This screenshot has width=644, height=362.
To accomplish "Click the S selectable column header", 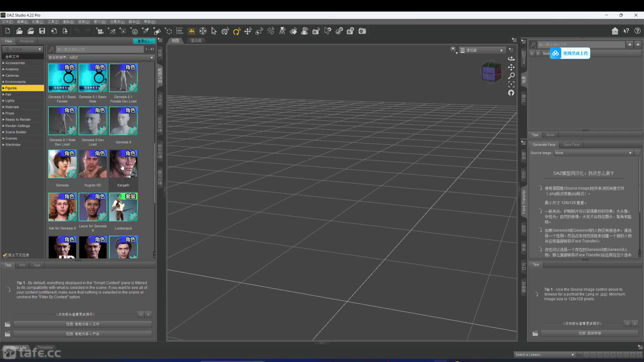I will [x=538, y=53].
